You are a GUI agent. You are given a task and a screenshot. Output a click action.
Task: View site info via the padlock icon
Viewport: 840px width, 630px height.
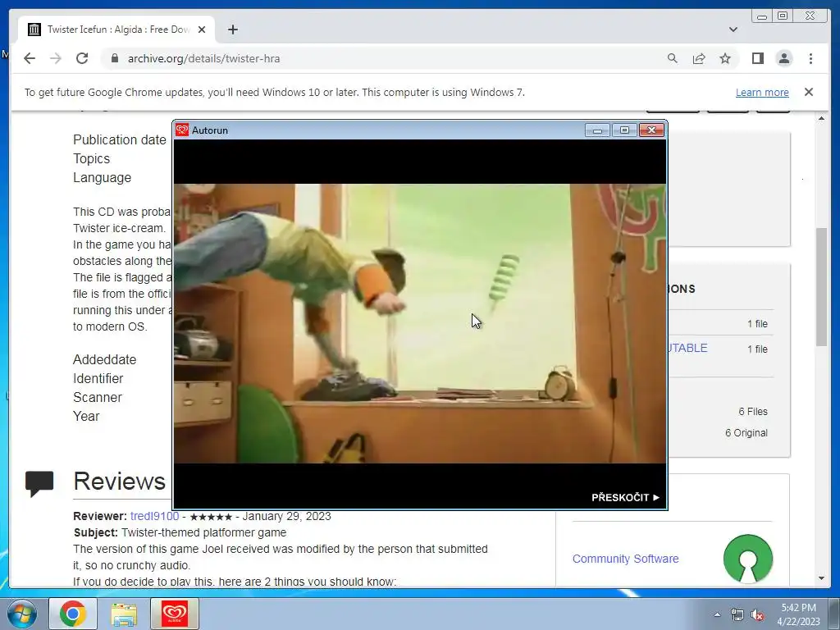tap(115, 58)
